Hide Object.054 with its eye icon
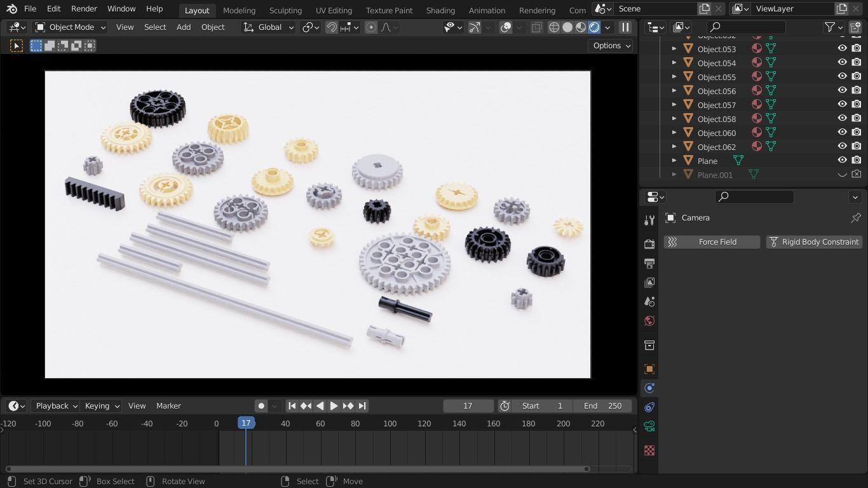This screenshot has height=488, width=868. 842,62
